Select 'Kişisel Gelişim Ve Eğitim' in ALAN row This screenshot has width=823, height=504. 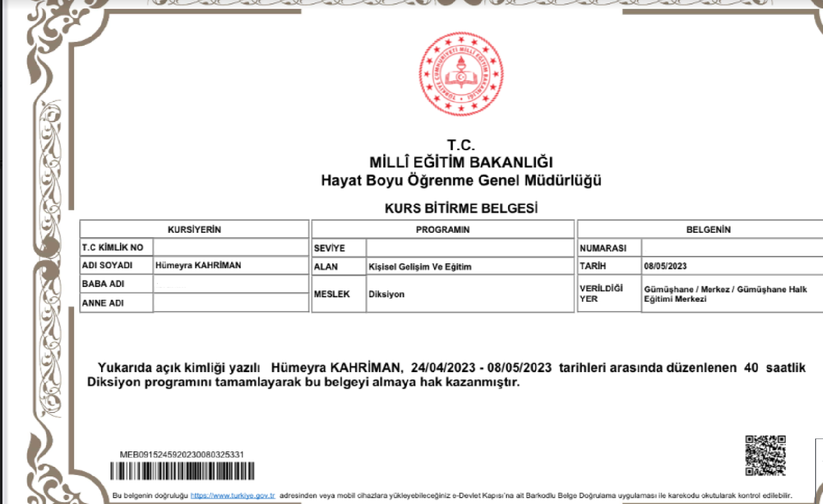[x=420, y=267]
